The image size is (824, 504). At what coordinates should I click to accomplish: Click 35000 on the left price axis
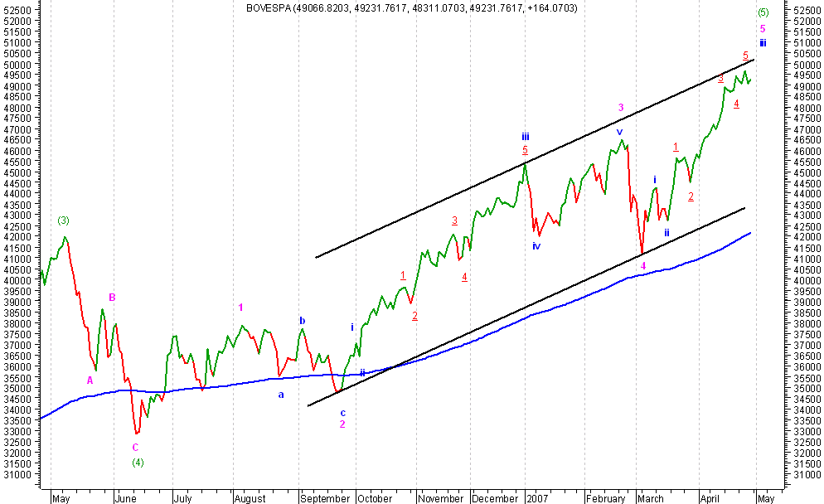[x=17, y=389]
